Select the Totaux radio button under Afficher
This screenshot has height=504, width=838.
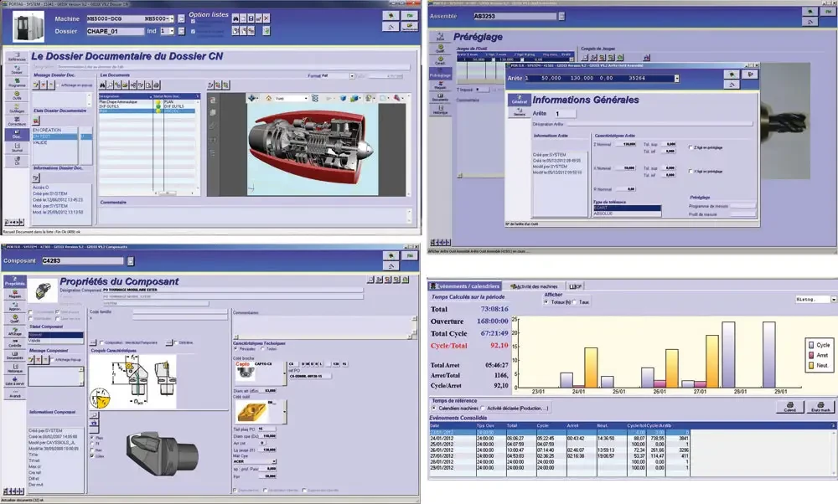click(546, 302)
